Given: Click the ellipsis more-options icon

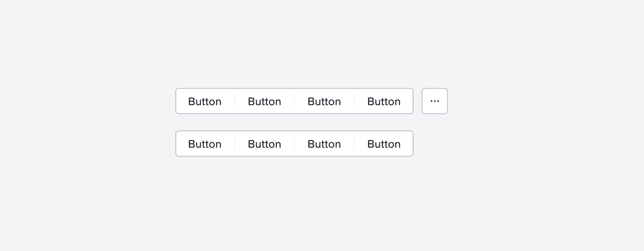Looking at the screenshot, I should [434, 101].
